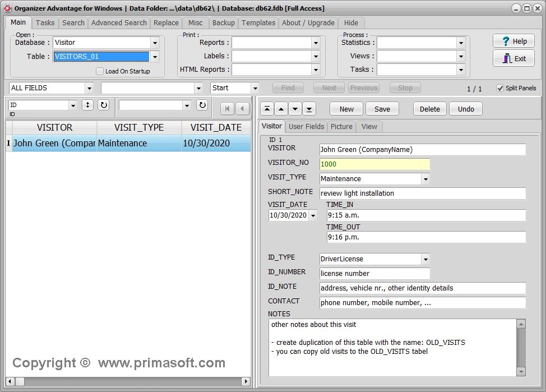The width and height of the screenshot is (546, 392).
Task: Click the Previous search button
Action: point(364,88)
